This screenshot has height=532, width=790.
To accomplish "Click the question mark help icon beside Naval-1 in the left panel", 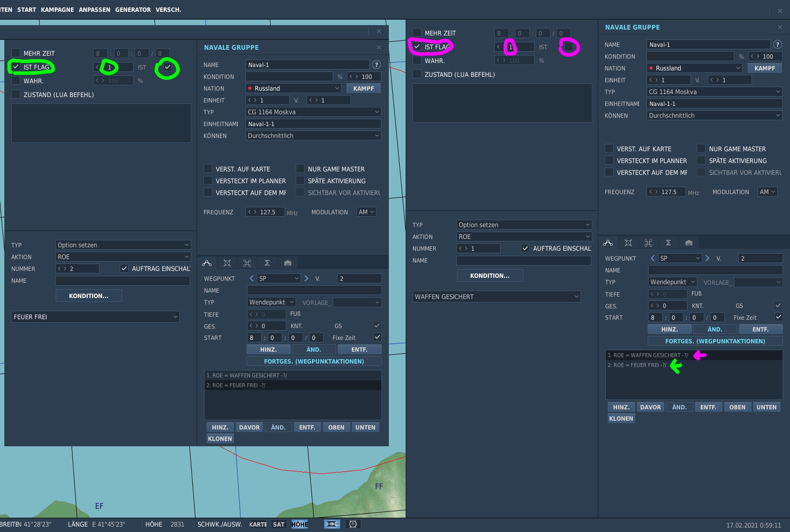I will [377, 65].
